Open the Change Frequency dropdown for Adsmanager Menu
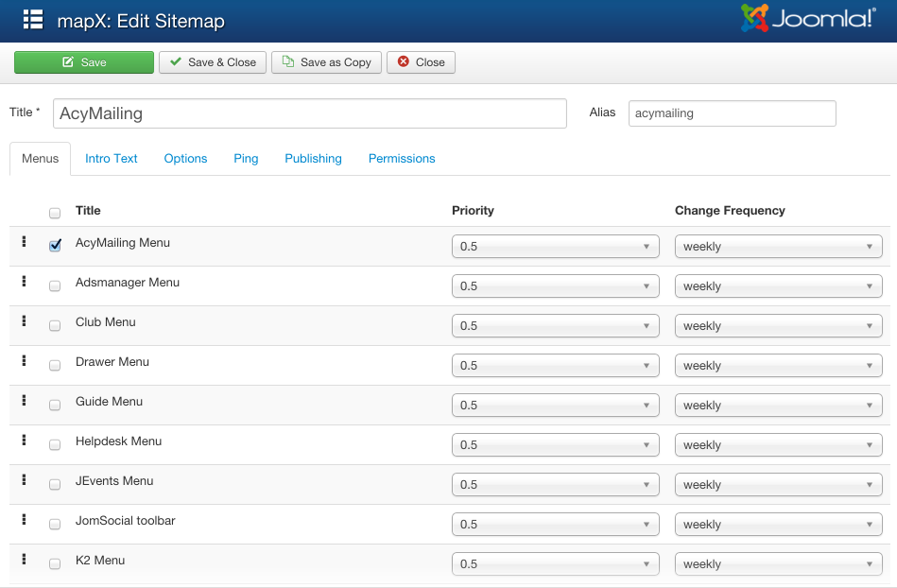The height and width of the screenshot is (588, 897). click(779, 286)
